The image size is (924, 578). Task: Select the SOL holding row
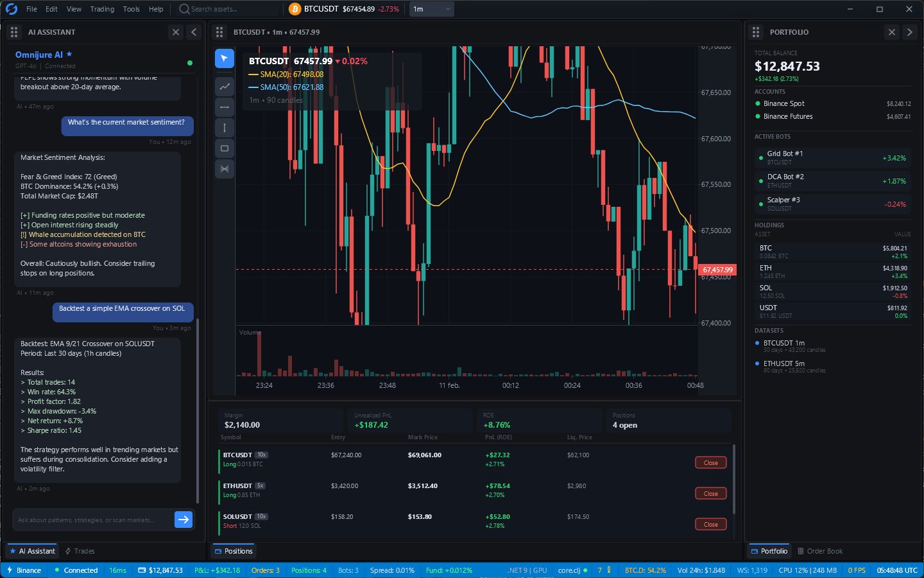[x=833, y=292]
